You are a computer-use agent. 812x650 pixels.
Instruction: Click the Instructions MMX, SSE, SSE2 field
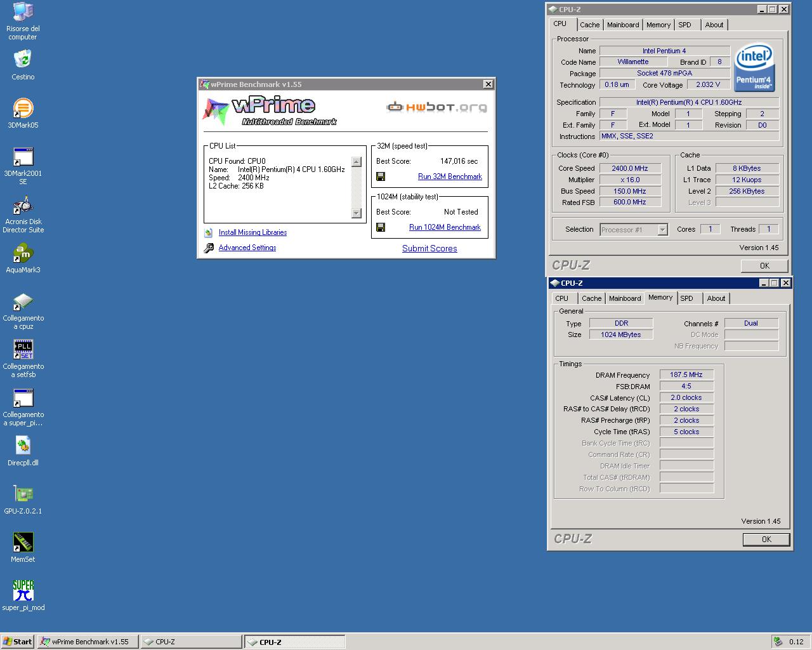coord(689,136)
